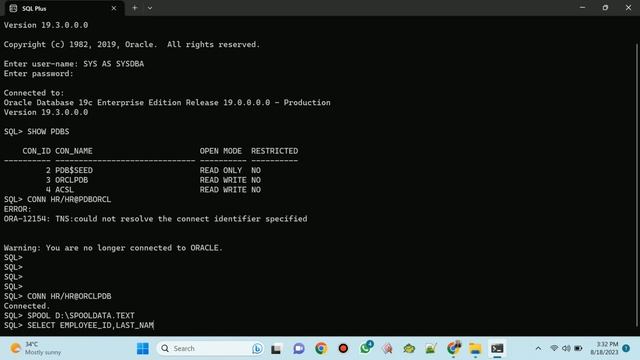The image size is (640, 360).
Task: Check battery status in system tray
Action: pyautogui.click(x=578, y=348)
